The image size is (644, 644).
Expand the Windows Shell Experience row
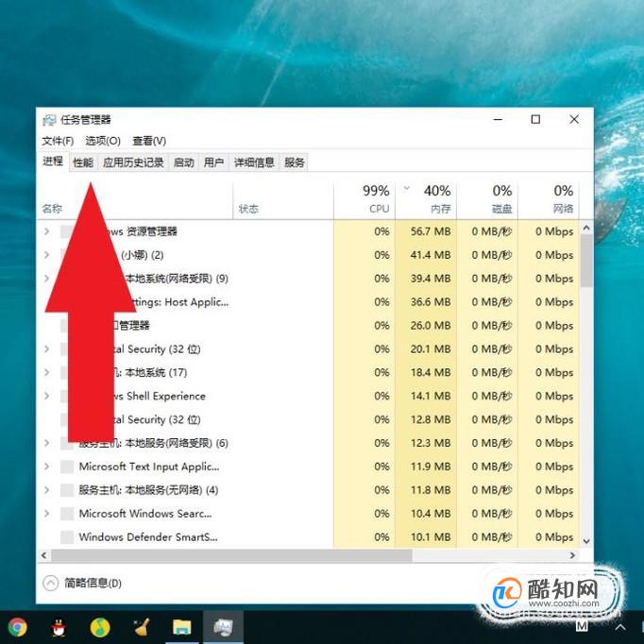pos(47,396)
